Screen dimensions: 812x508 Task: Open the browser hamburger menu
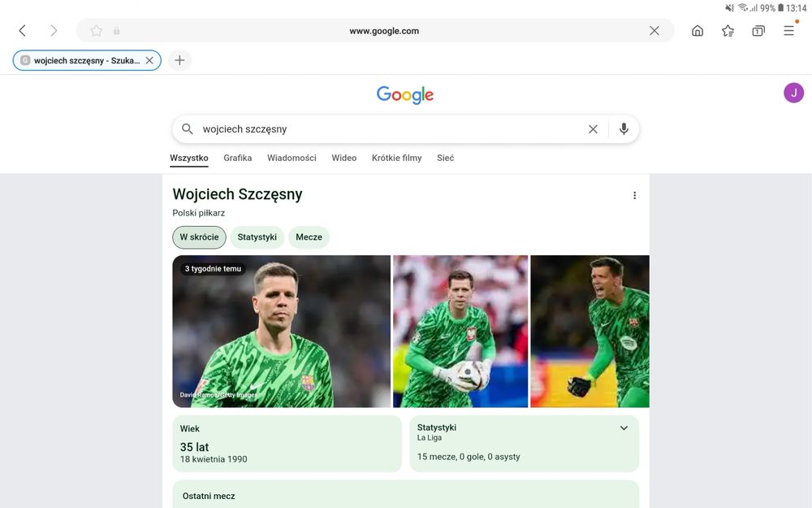coord(788,31)
